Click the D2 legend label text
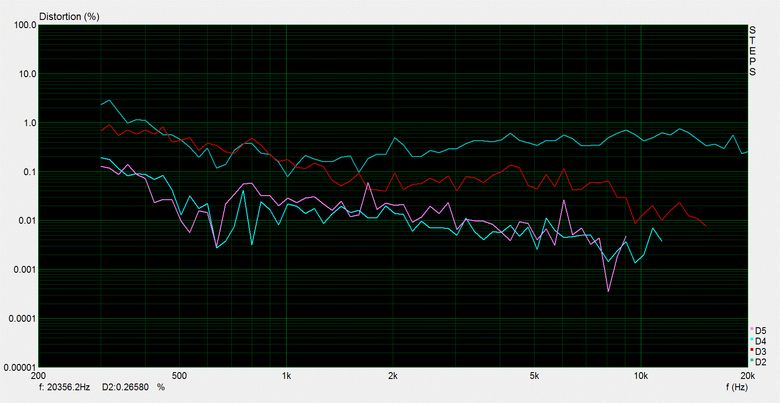The height and width of the screenshot is (403, 780). 761,361
